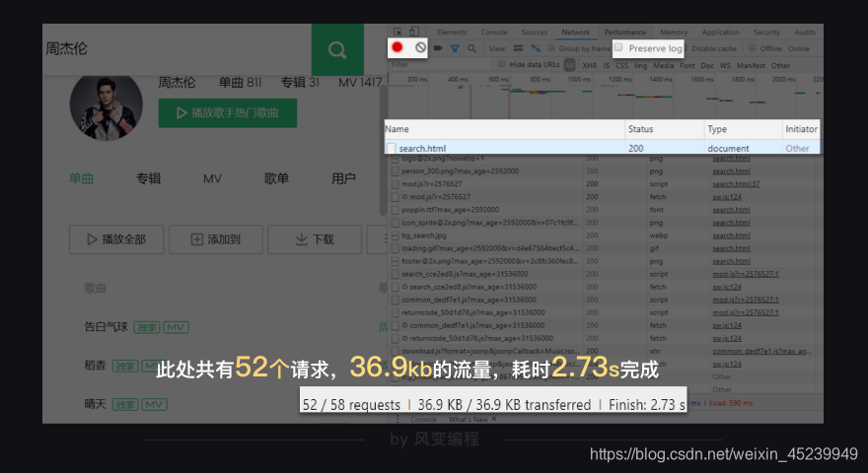This screenshot has width=868, height=473.
Task: Select the search.html request row
Action: click(603, 148)
